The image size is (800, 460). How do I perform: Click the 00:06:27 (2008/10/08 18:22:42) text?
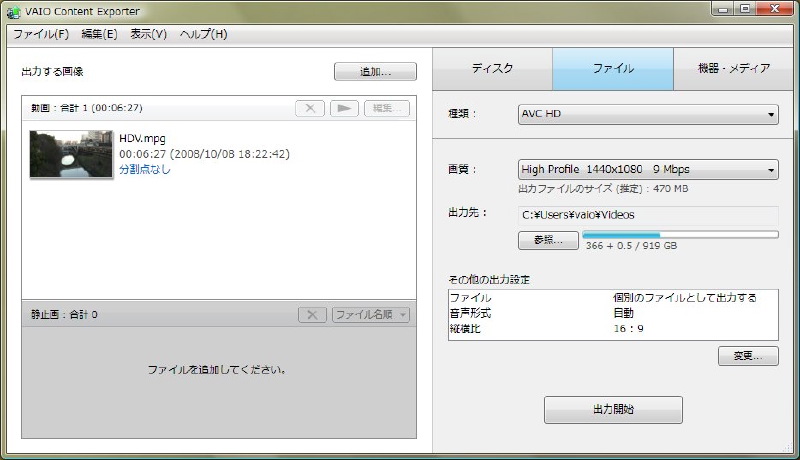204,154
